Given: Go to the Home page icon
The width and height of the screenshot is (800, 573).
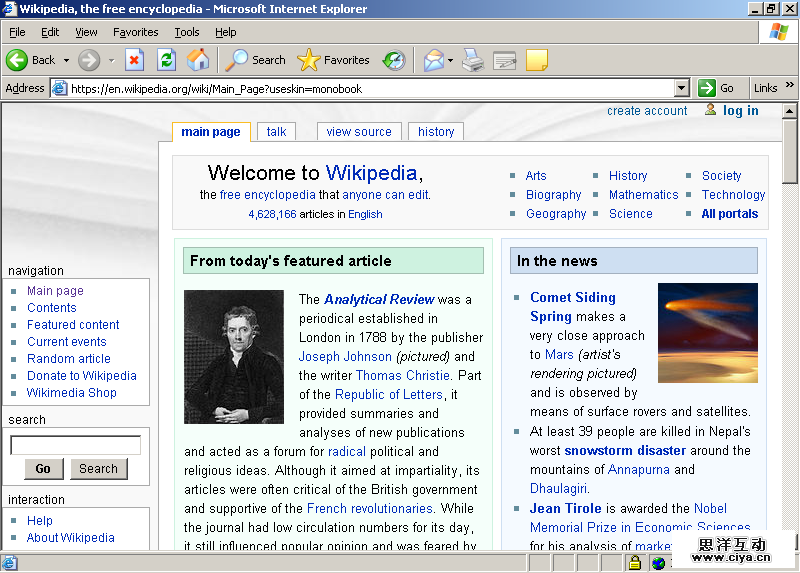Looking at the screenshot, I should [198, 60].
